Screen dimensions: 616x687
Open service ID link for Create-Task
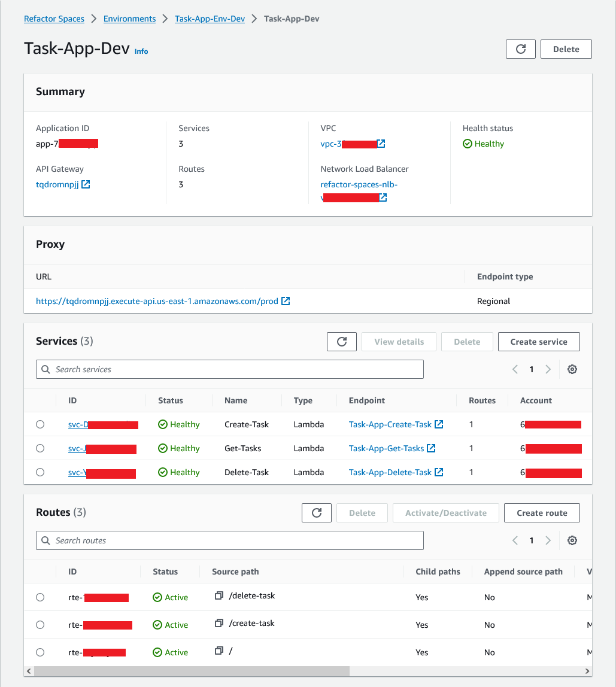(103, 424)
